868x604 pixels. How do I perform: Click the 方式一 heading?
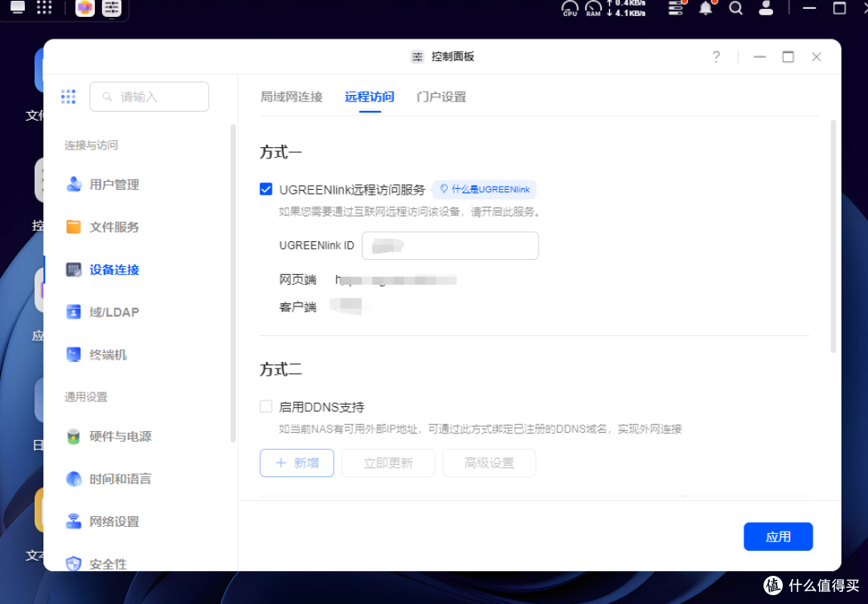pos(280,152)
